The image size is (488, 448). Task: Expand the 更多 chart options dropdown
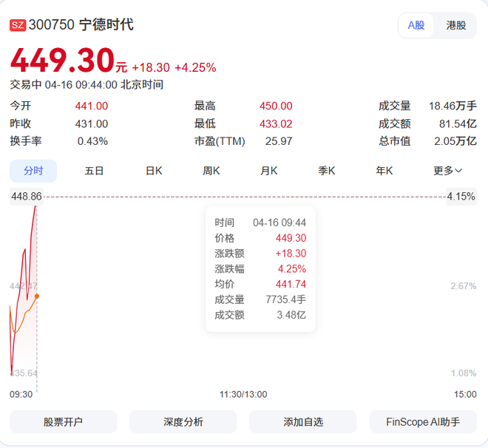coord(447,171)
